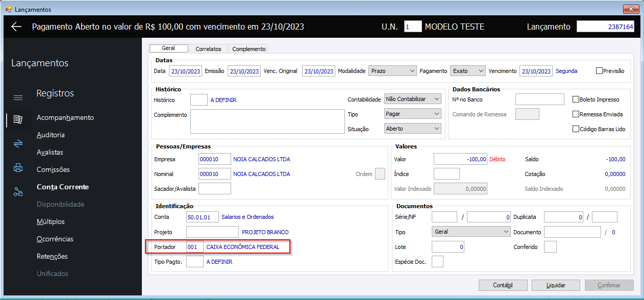Click the Documento input field

click(573, 232)
